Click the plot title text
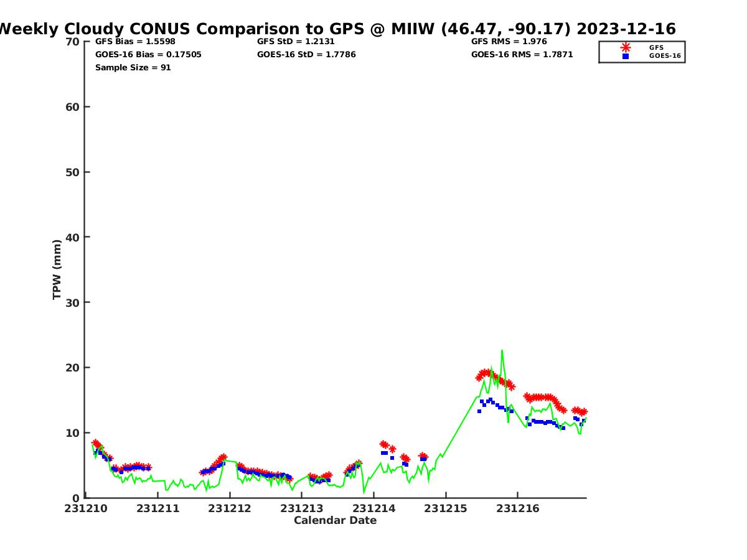The width and height of the screenshot is (747, 560). point(337,29)
